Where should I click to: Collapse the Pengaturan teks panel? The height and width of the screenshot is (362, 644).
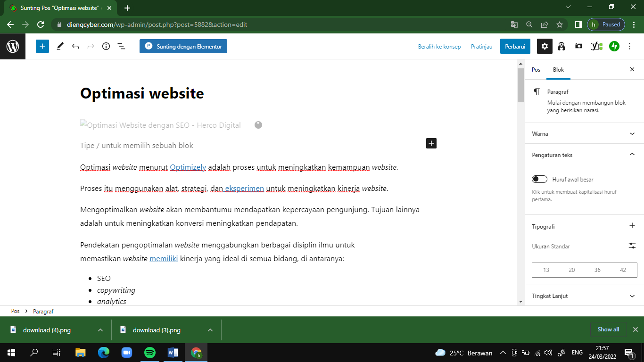click(x=584, y=155)
